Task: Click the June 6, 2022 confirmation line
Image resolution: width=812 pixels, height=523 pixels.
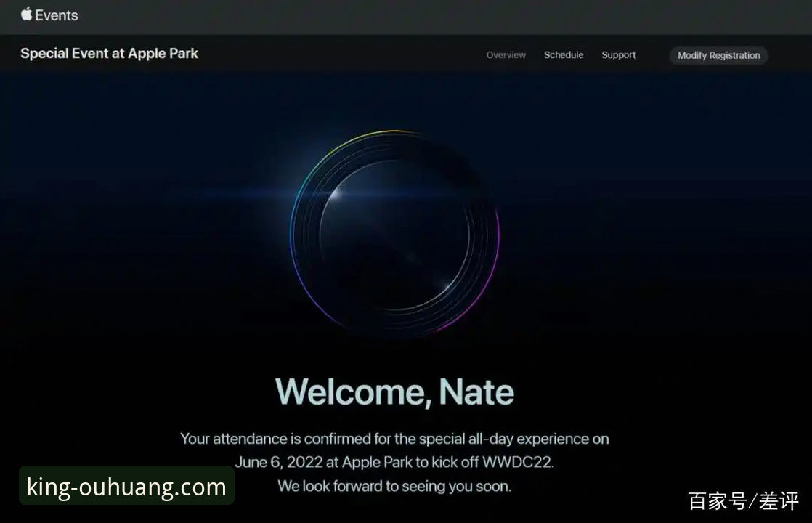Action: tap(394, 462)
